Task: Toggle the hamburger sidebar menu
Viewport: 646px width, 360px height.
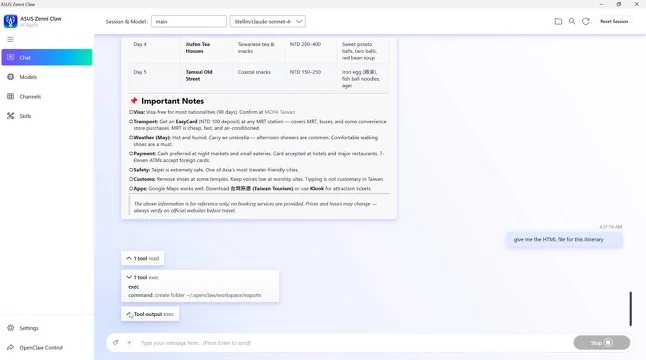Action: pyautogui.click(x=10, y=39)
